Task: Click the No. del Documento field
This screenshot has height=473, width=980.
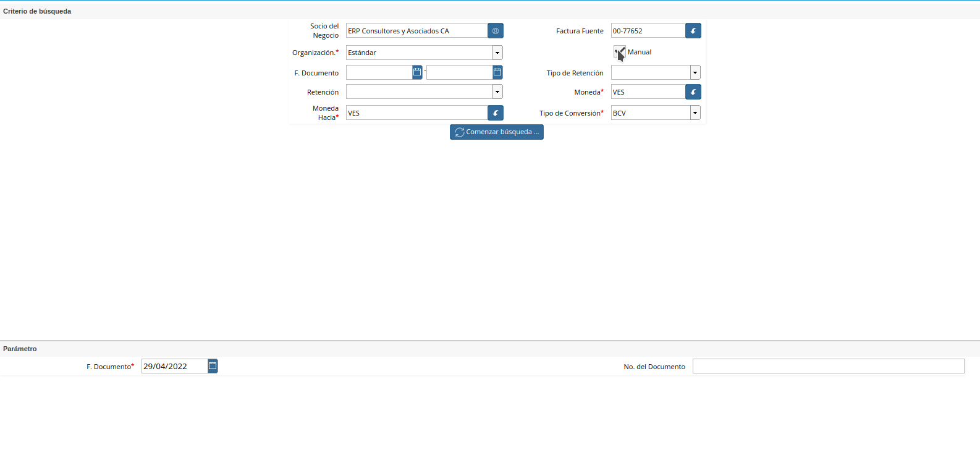Action: coord(829,366)
